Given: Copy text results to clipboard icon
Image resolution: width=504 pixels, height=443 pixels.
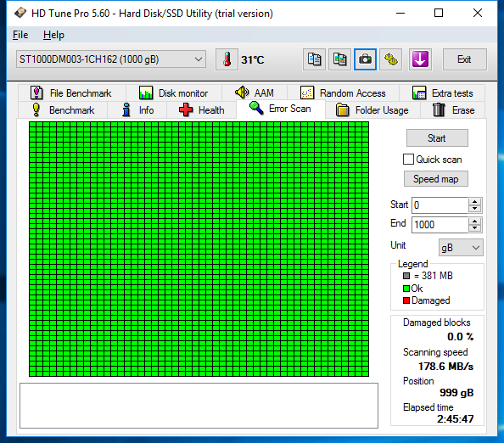Looking at the screenshot, I should [x=314, y=59].
